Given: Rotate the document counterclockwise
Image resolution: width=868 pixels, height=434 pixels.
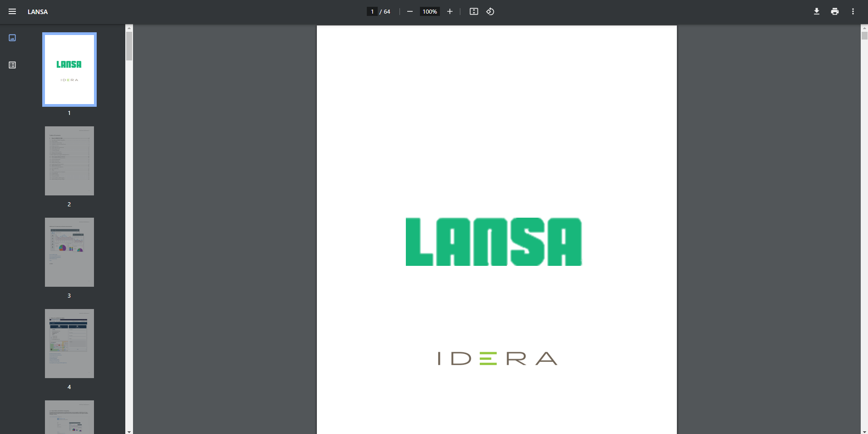Looking at the screenshot, I should pos(490,11).
